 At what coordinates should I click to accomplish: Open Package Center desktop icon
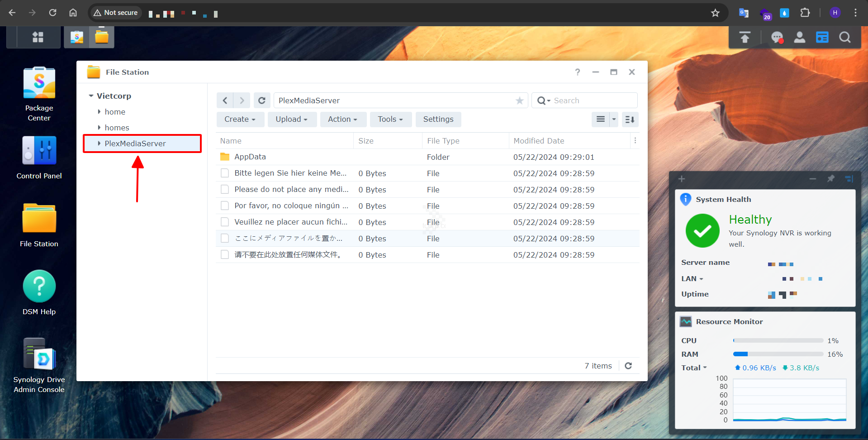coord(39,84)
